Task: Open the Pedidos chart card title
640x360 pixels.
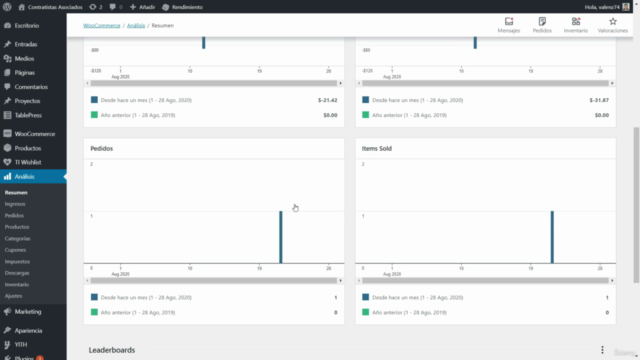Action: (x=102, y=148)
